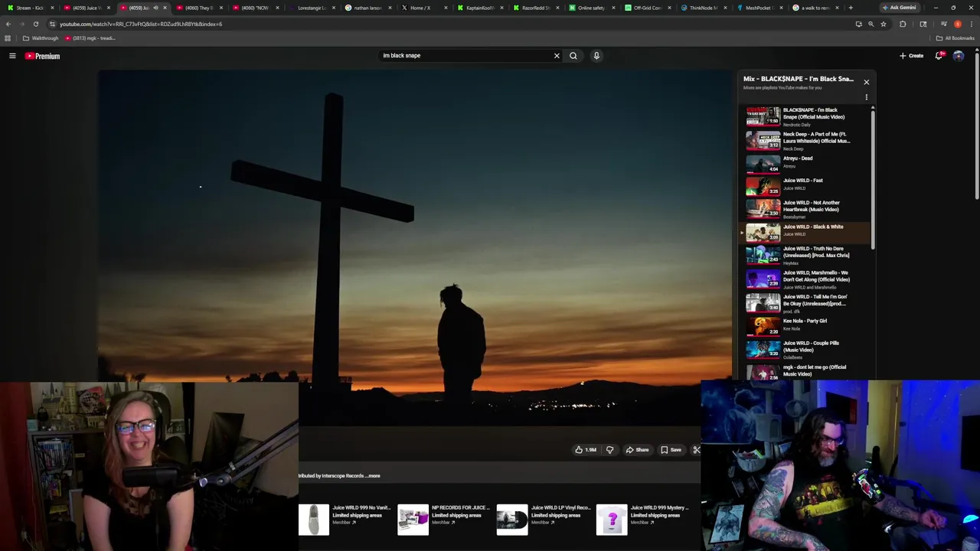Open the Chrome three-dot menu
The image size is (980, 551).
(971, 24)
